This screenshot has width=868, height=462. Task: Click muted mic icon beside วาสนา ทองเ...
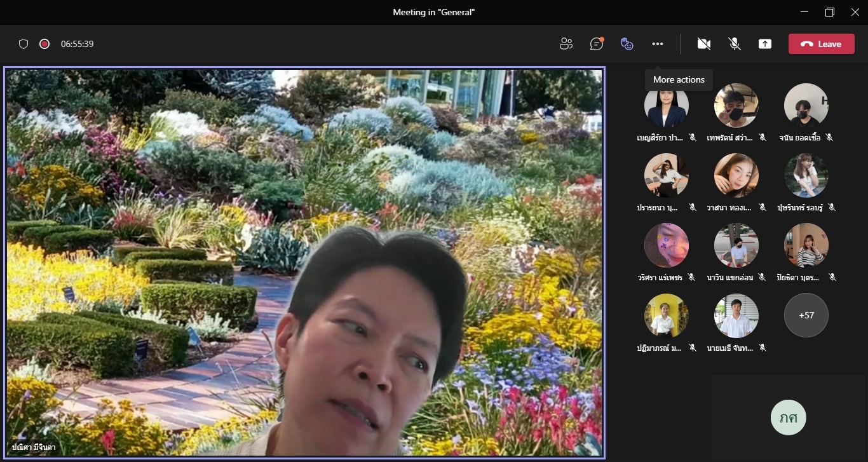pos(763,207)
